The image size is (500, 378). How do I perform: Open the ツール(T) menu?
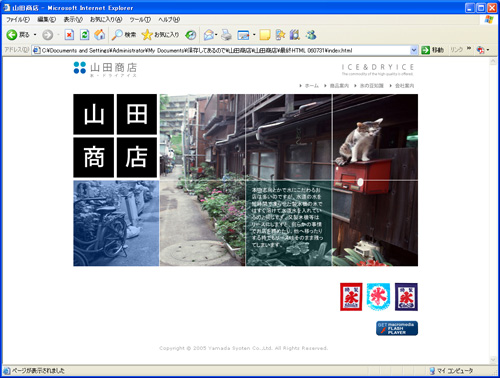(140, 20)
